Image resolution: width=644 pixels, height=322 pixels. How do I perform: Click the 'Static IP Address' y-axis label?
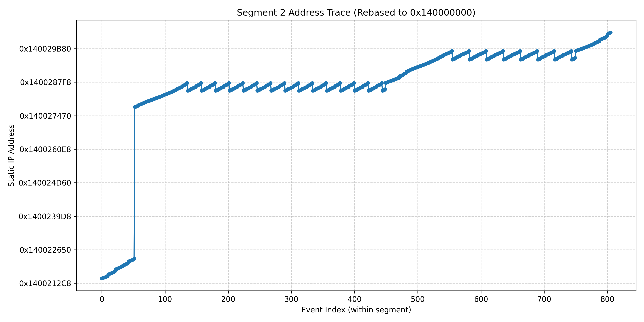tap(11, 155)
